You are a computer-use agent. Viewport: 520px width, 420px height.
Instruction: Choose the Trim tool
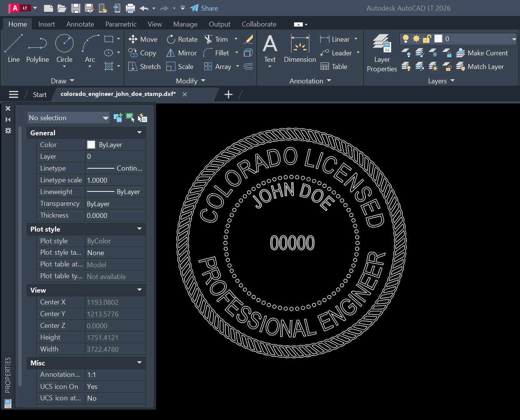[x=216, y=39]
